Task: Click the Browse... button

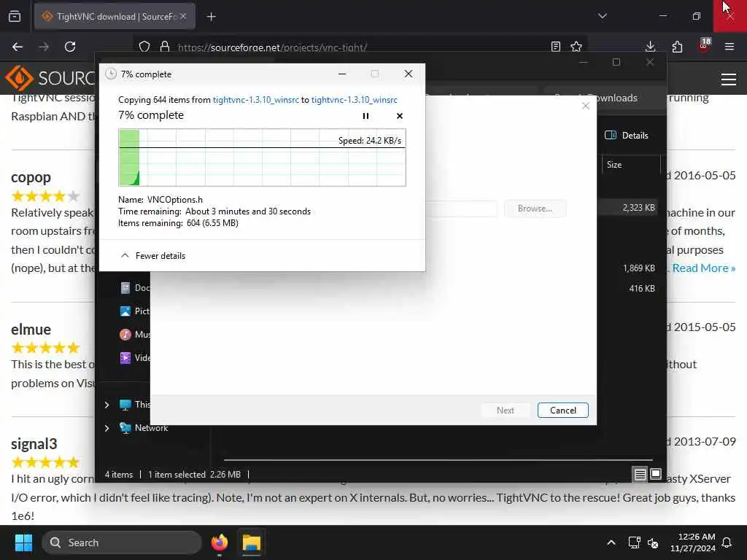Action: pos(535,208)
